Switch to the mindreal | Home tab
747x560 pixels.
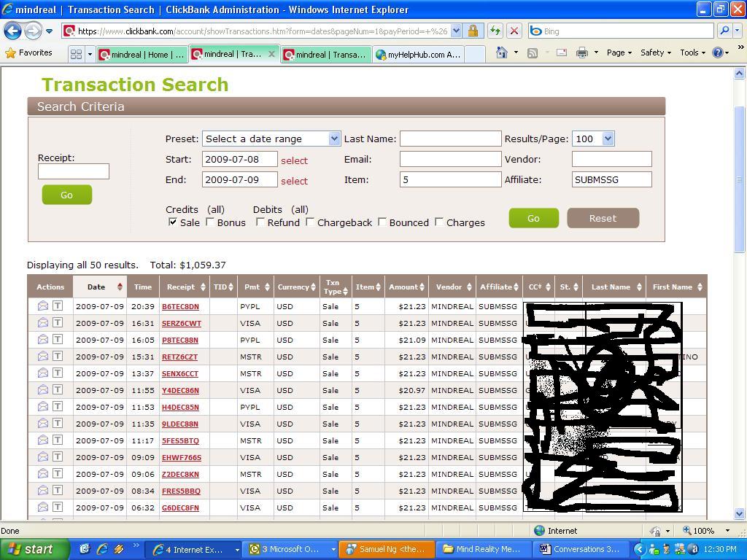click(x=142, y=55)
